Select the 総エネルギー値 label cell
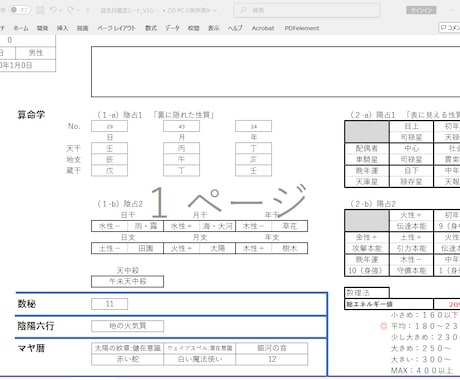The height and width of the screenshot is (380, 460). (389, 304)
